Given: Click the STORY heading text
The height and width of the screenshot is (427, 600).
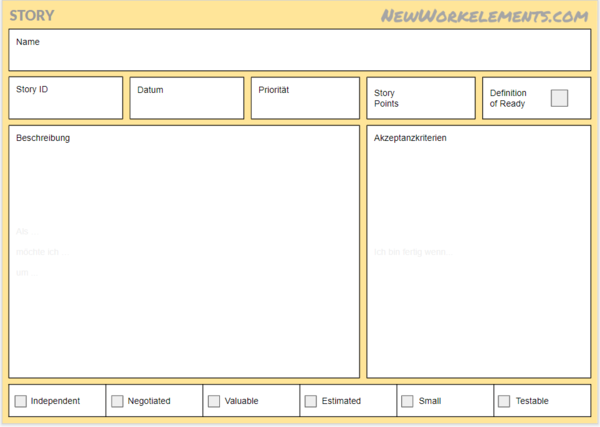Looking at the screenshot, I should point(32,16).
